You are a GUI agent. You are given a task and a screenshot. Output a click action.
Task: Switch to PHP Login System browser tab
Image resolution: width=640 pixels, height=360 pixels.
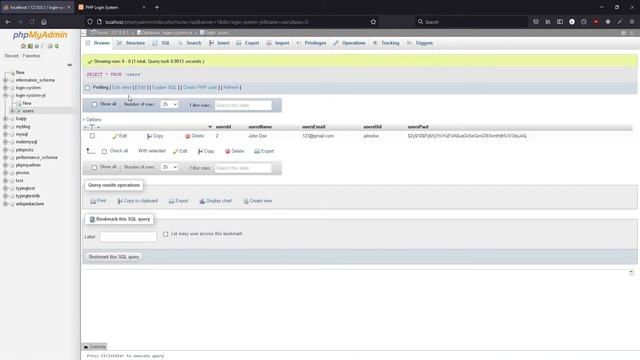pyautogui.click(x=110, y=7)
